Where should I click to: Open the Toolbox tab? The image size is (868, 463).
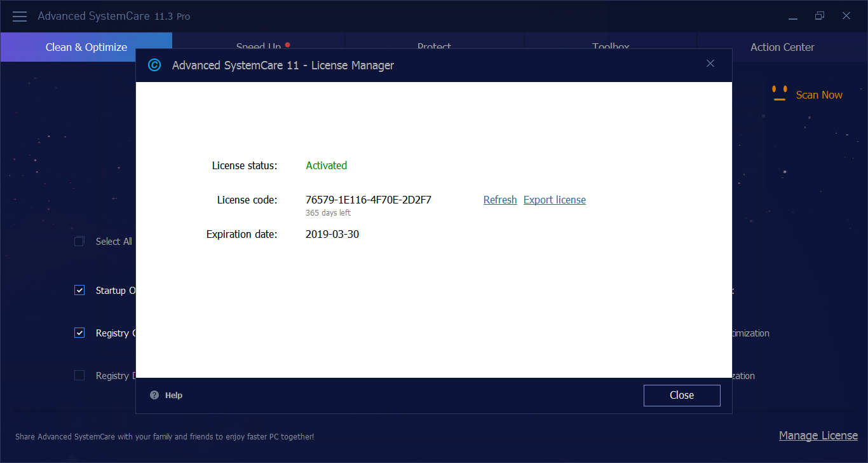611,41
